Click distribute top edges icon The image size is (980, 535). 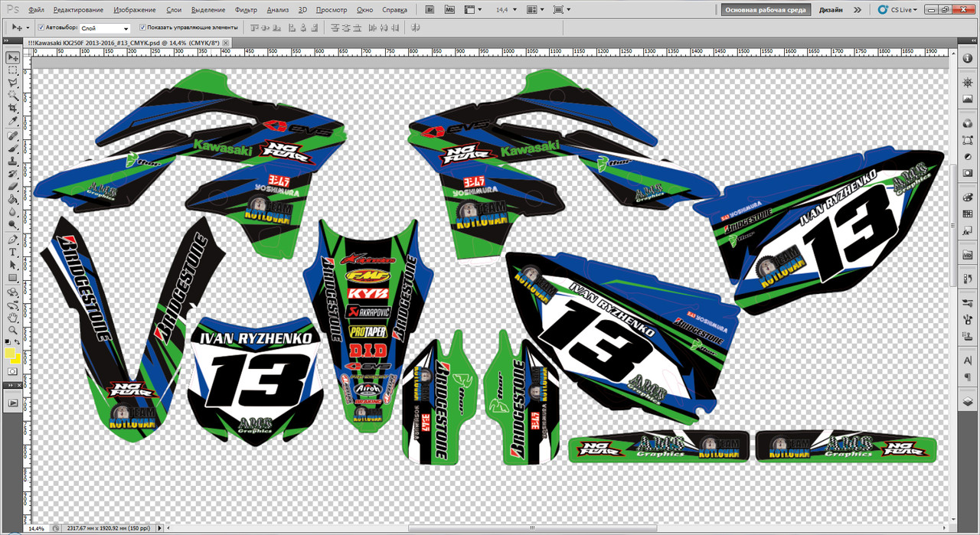point(335,28)
